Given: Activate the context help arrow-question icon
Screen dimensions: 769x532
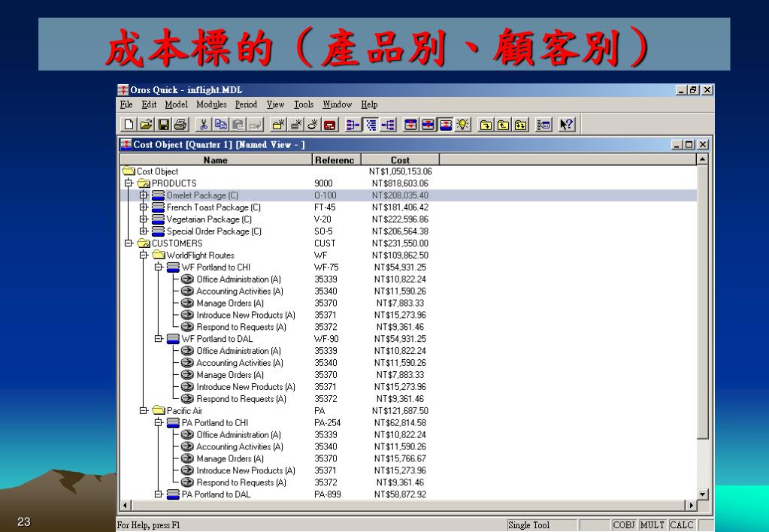Looking at the screenshot, I should tap(566, 125).
